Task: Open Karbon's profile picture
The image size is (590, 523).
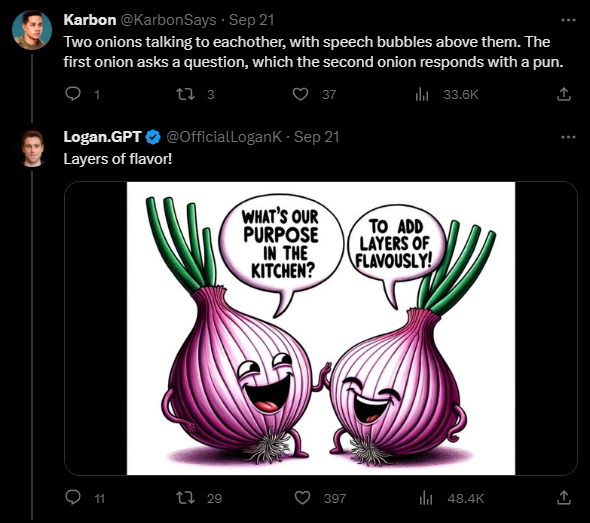Action: [x=32, y=30]
